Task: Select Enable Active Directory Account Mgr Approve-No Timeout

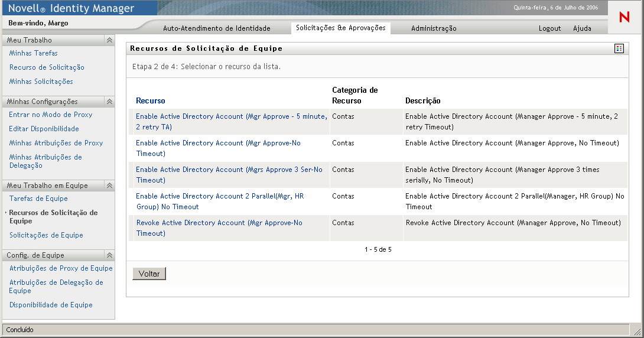Action: coord(218,148)
